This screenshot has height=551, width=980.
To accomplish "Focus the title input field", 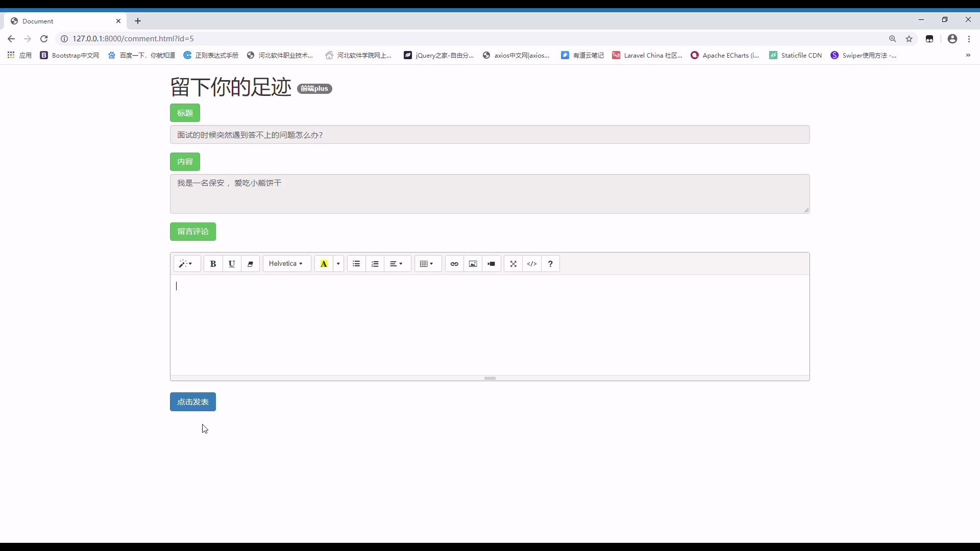I will 490,135.
